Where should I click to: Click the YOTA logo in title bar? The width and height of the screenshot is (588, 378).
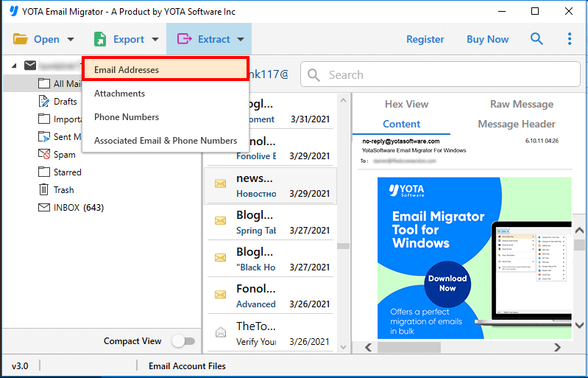pos(14,11)
